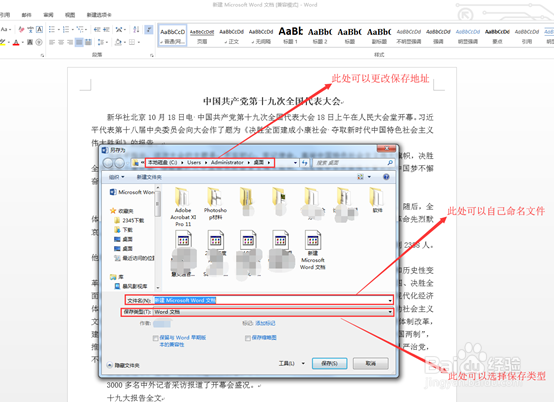Click the red font color swatch

(x=16, y=43)
